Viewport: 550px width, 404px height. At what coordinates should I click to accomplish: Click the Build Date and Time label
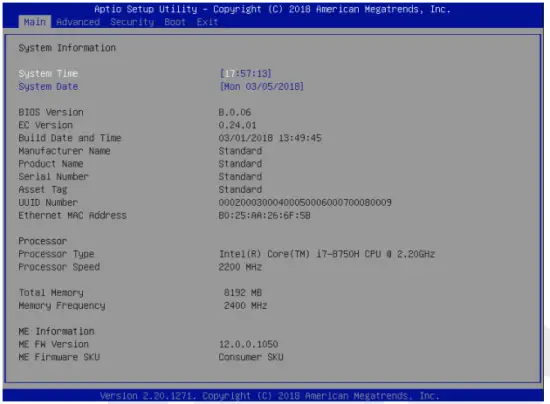[x=70, y=138]
